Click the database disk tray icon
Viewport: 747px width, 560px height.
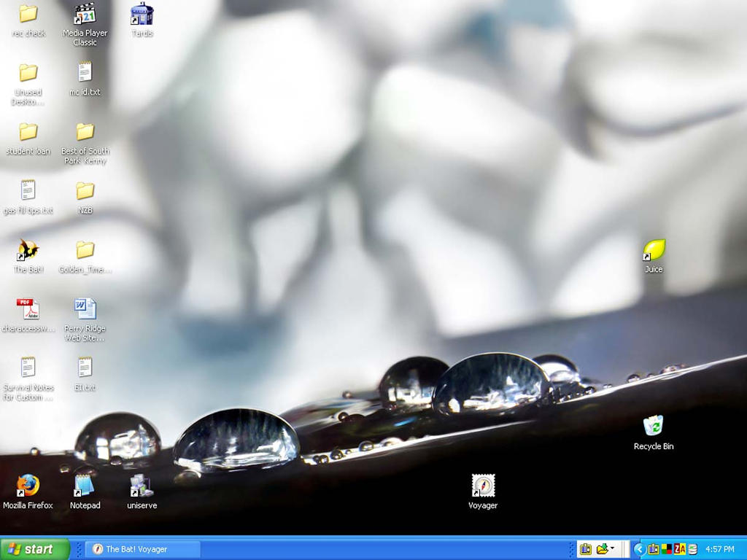[x=692, y=549]
